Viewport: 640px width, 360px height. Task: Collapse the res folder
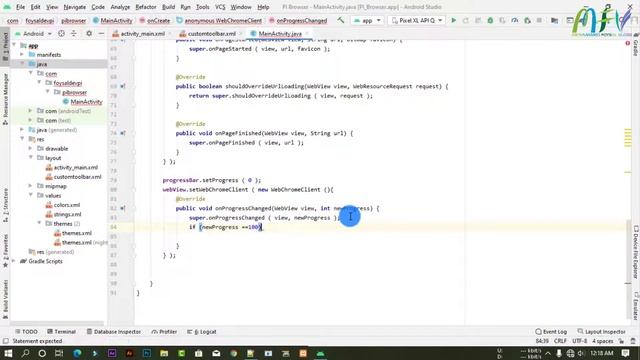pyautogui.click(x=22, y=139)
